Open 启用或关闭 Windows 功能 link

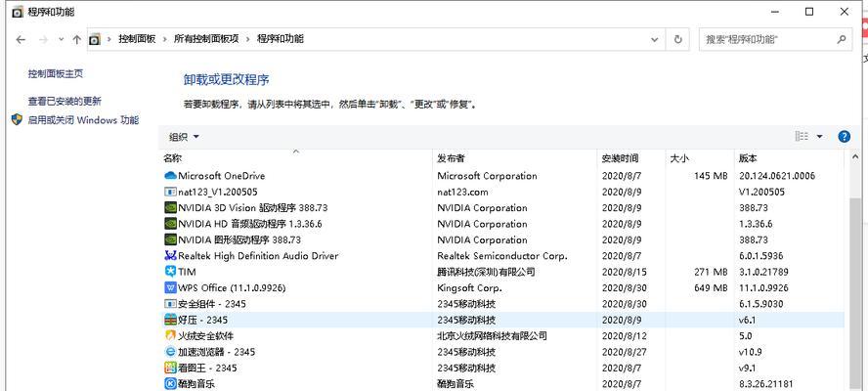[x=84, y=120]
